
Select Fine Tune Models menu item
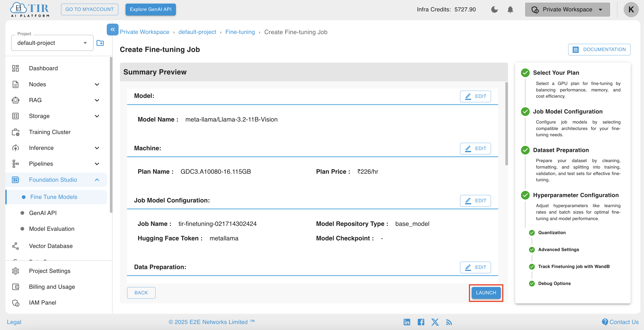56,197
